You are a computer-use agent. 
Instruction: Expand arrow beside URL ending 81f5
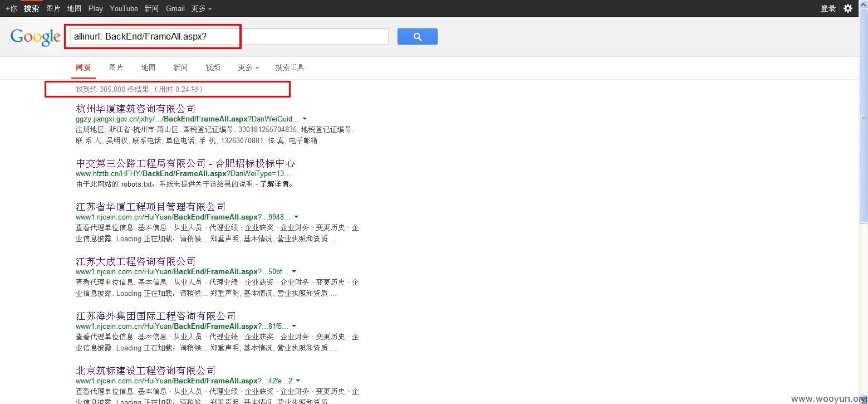[x=294, y=327]
